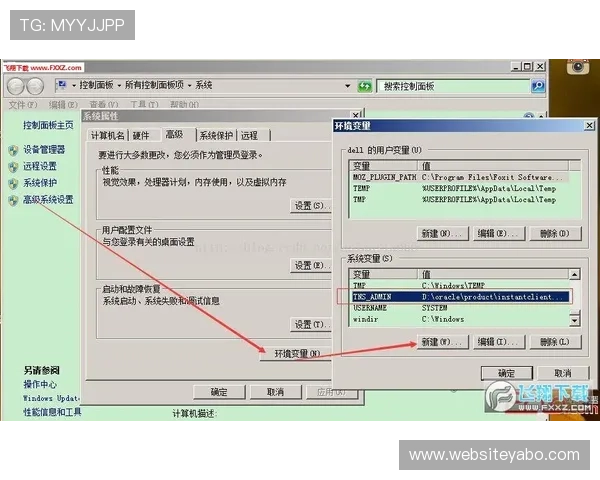Select the MOZ_PLUGIN_PATH user variable row
Image resolution: width=600 pixels, height=480 pixels.
point(459,177)
